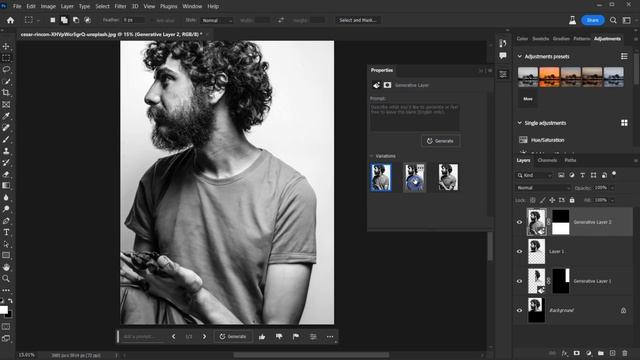This screenshot has width=640, height=360.
Task: Select the Rectangle shape tool
Action: 6,256
